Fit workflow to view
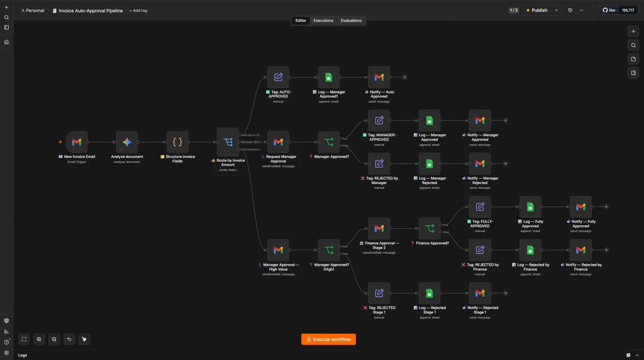Viewport: 644px width, 360px height. pos(24,339)
